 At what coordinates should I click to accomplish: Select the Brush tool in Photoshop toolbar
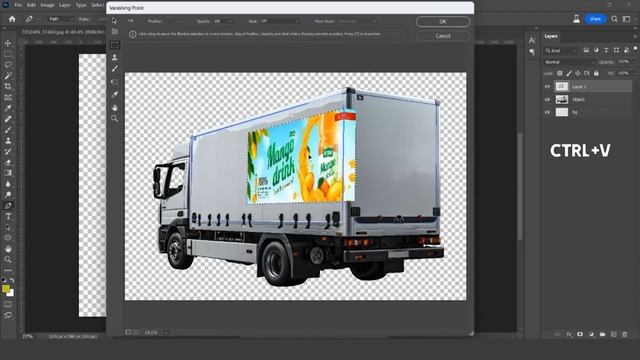8,130
